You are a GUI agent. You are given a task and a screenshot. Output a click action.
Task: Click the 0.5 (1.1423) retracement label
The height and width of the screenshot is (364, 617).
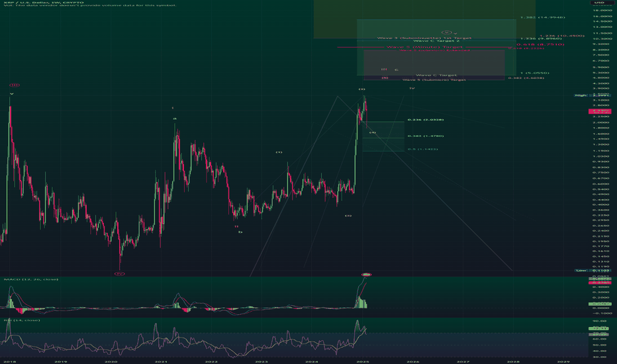pos(422,149)
